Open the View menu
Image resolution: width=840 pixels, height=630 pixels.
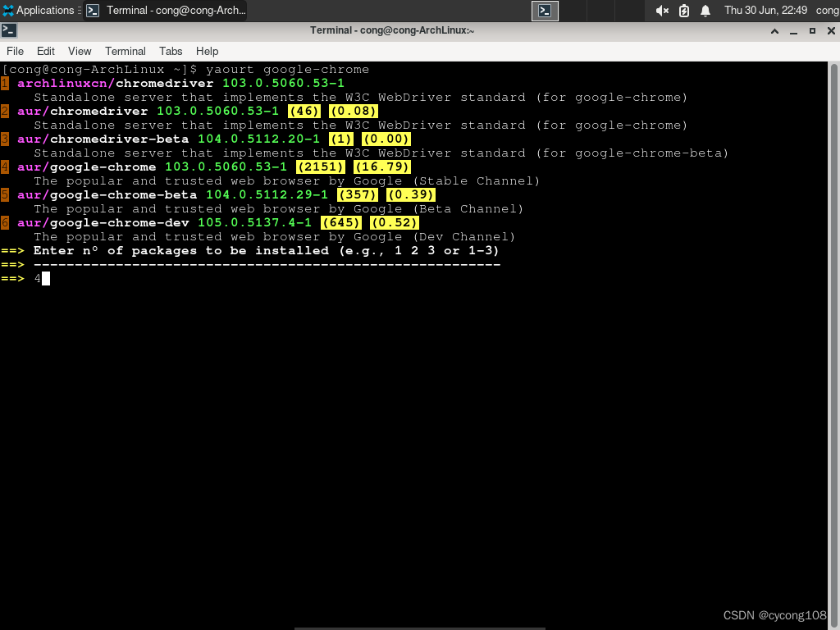pos(80,52)
